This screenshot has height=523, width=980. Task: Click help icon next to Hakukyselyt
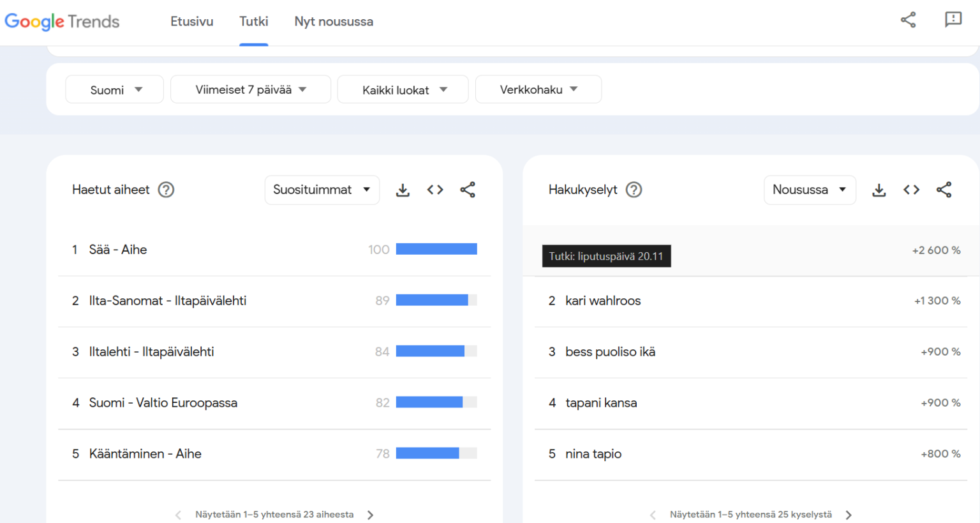pos(634,190)
